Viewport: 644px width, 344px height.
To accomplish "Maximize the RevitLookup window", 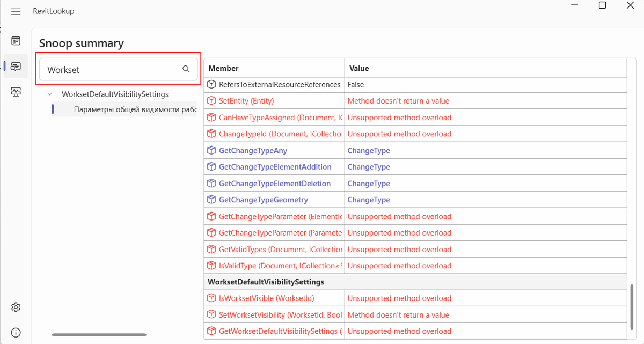I will [602, 5].
